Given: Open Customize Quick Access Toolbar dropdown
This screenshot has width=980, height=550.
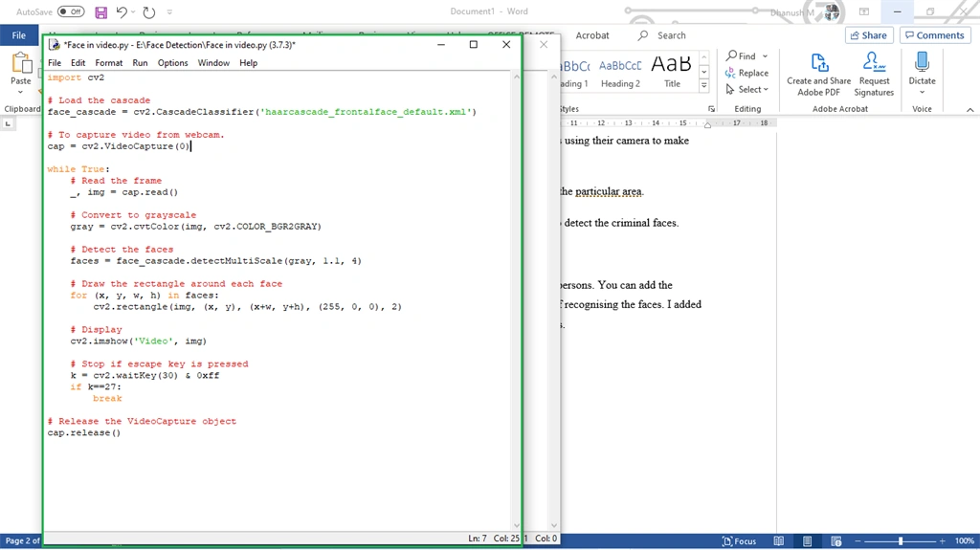Looking at the screenshot, I should pos(169,11).
